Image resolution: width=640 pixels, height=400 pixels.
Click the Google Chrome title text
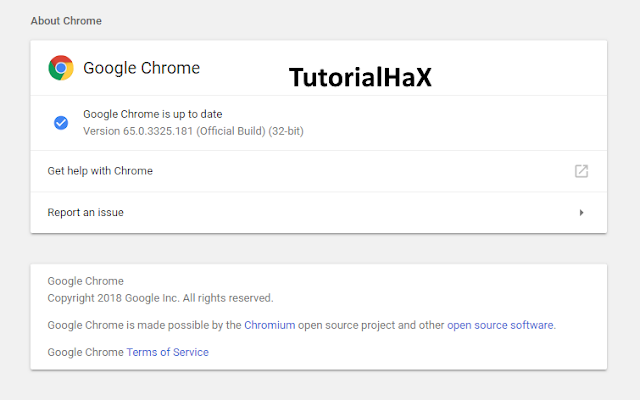(141, 68)
